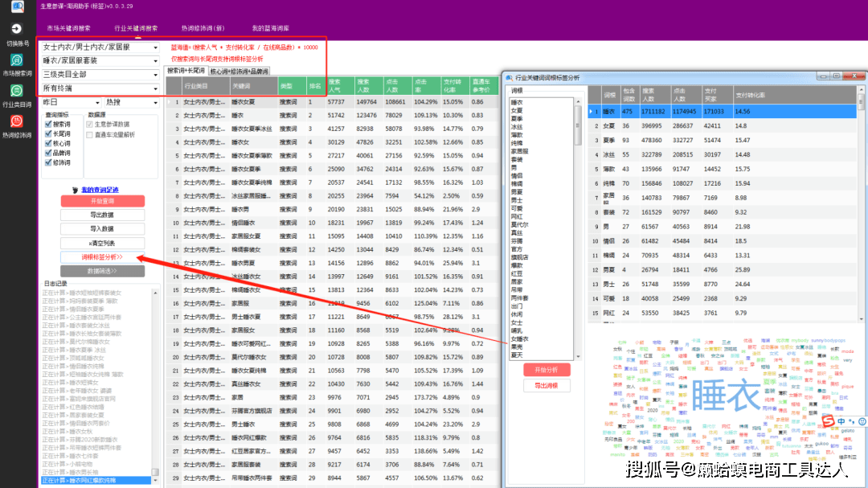Select the 睡衣女夏季冰丝 keyword row

(332, 129)
